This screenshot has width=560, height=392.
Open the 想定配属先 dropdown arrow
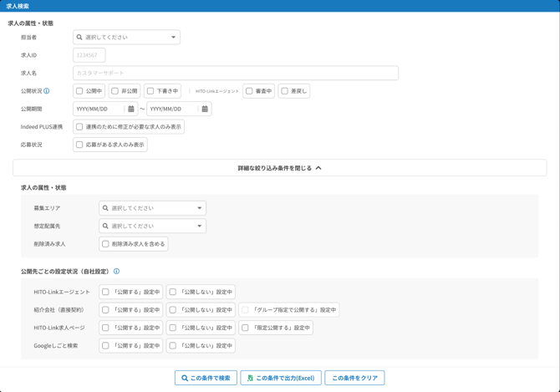point(200,226)
